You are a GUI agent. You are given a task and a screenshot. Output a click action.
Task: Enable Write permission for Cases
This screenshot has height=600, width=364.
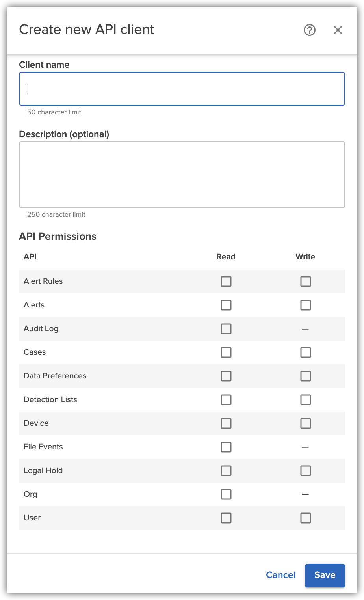coord(306,352)
